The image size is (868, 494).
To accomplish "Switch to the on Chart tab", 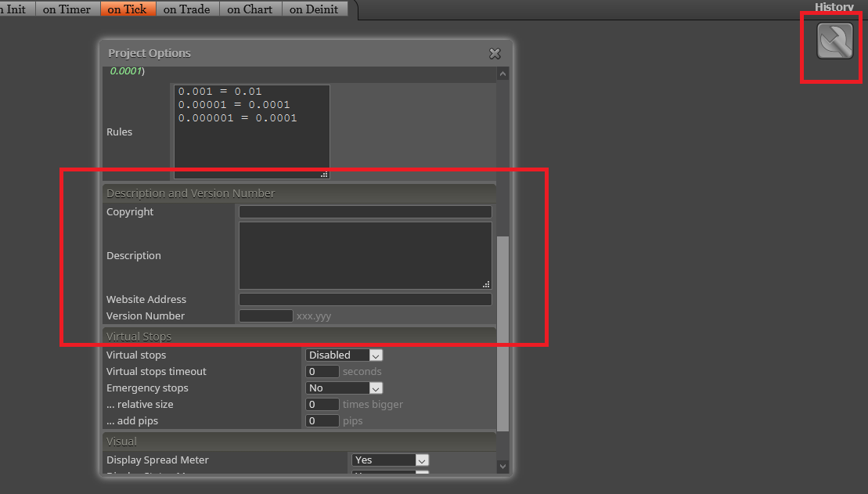I will point(250,9).
